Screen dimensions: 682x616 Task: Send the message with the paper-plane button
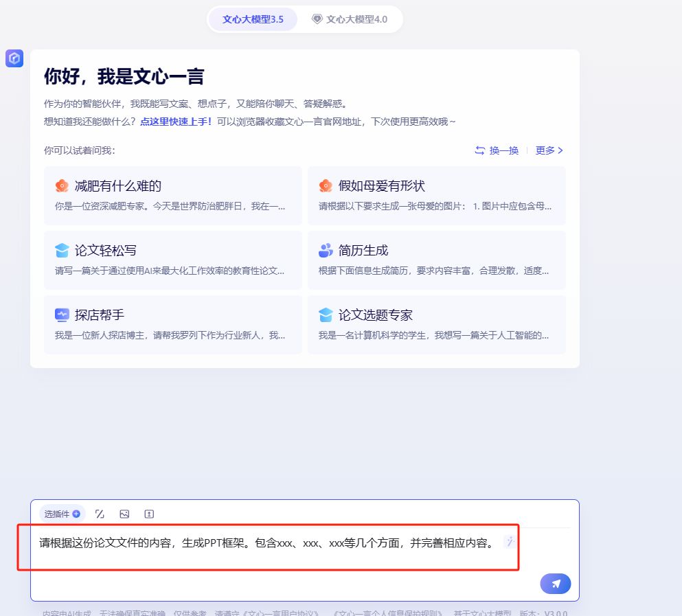pos(556,584)
